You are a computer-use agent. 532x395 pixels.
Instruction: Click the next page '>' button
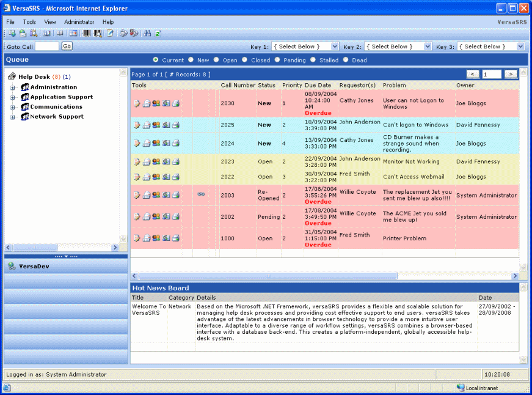click(511, 74)
